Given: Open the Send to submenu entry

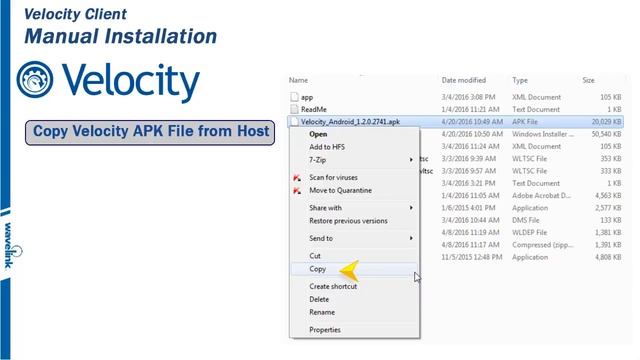Looking at the screenshot, I should pyautogui.click(x=321, y=238).
